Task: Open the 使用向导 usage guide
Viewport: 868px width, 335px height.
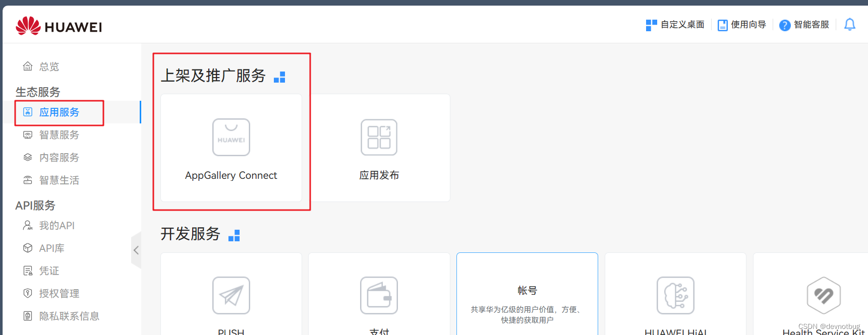Action: pos(741,25)
